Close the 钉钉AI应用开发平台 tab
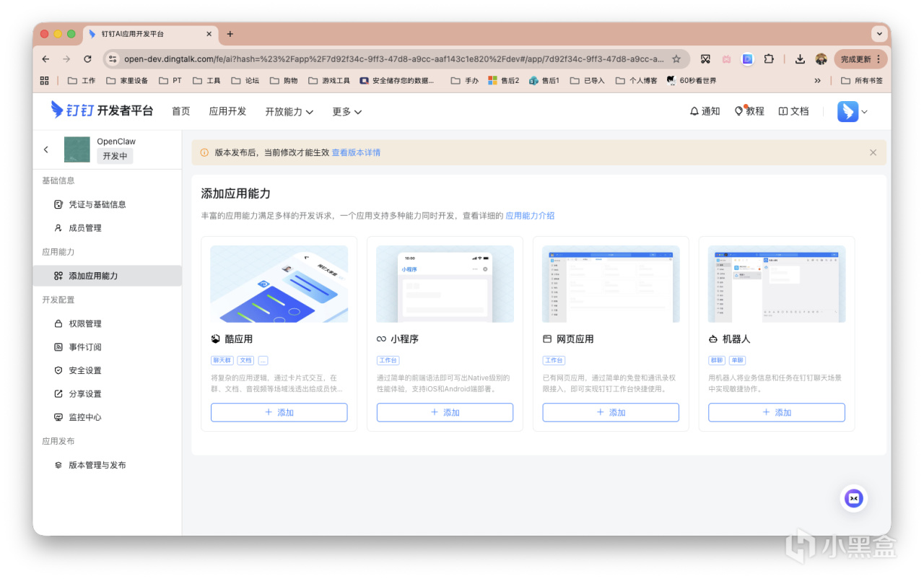Screen dimensions: 924x579 [209, 34]
